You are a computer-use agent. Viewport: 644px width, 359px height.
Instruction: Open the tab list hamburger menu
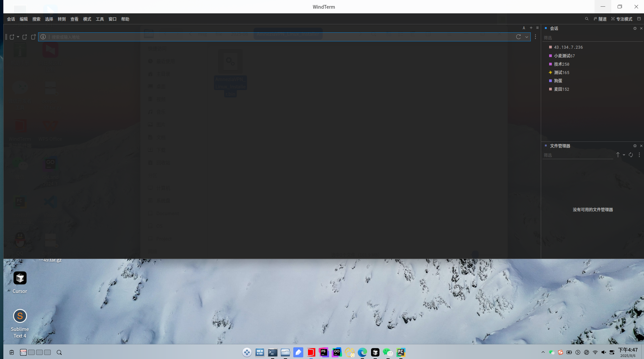537,28
